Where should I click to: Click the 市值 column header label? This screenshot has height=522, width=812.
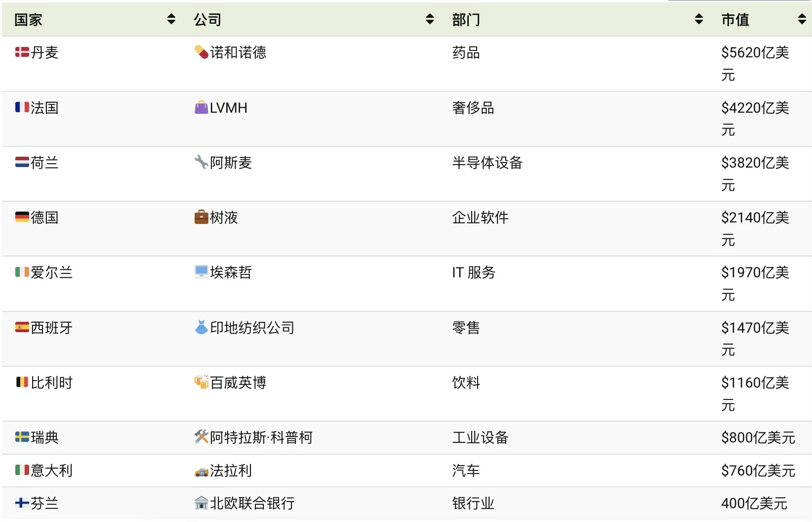735,20
